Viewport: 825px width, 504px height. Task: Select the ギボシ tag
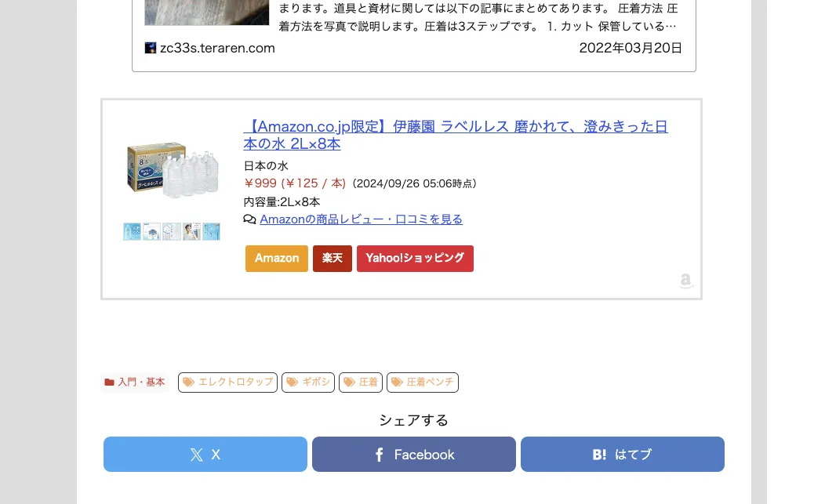pos(308,383)
